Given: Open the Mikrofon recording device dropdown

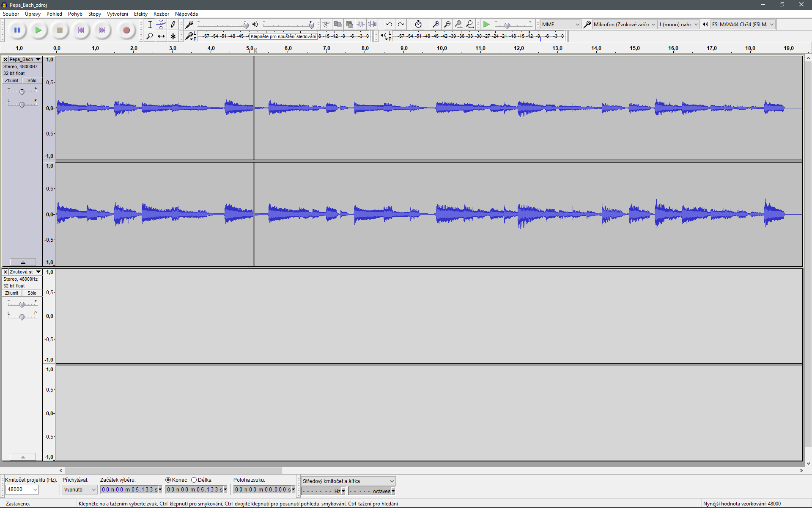Looking at the screenshot, I should point(624,25).
